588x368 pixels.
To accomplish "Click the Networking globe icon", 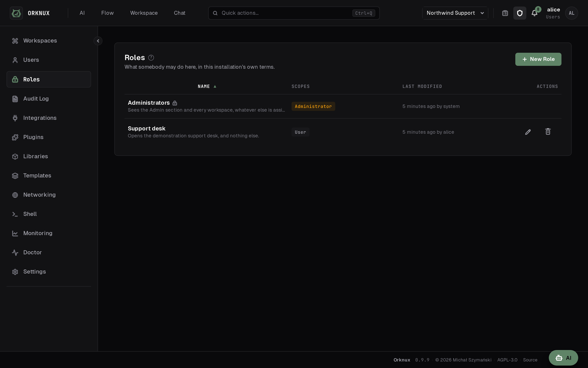I will click(x=15, y=195).
